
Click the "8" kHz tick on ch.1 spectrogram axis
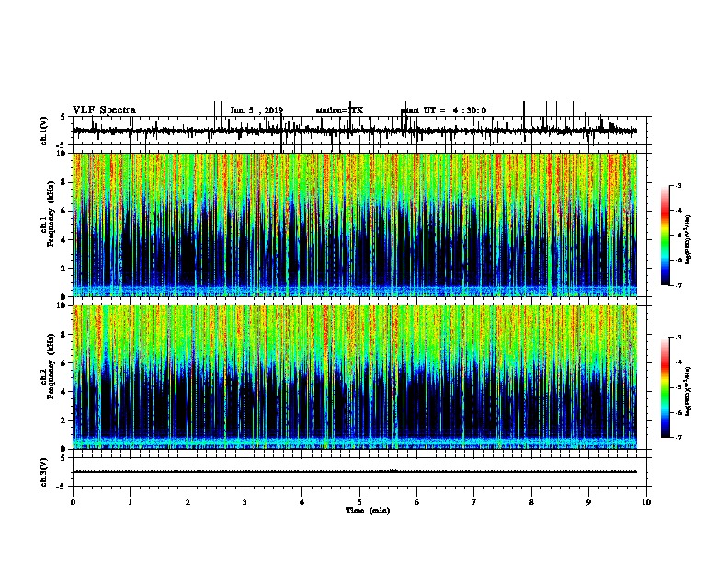[x=63, y=182]
